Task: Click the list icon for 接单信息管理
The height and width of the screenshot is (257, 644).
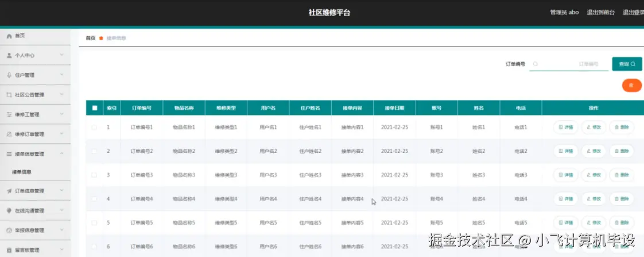Action: [x=9, y=154]
